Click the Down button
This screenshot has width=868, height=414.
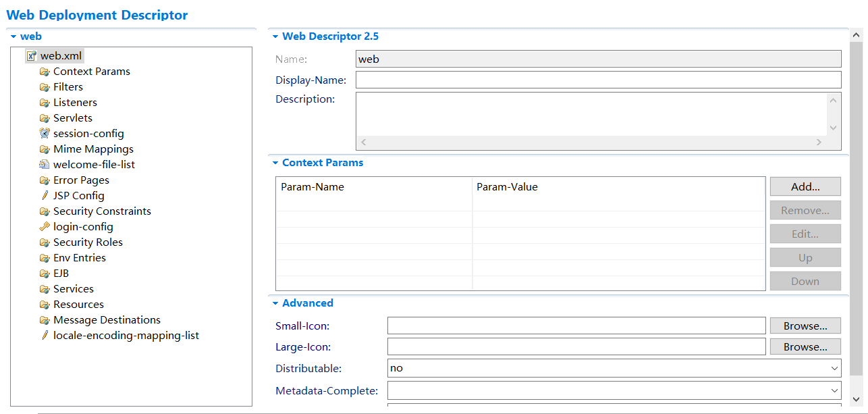(x=805, y=281)
